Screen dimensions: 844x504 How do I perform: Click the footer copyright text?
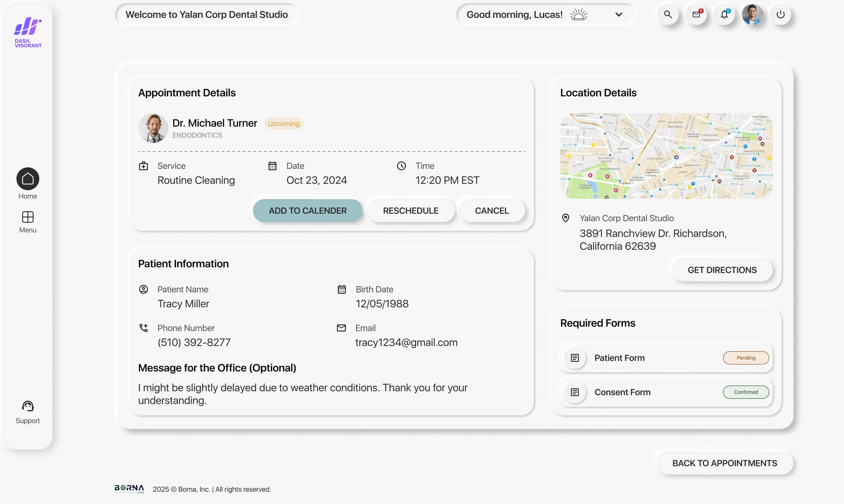212,489
